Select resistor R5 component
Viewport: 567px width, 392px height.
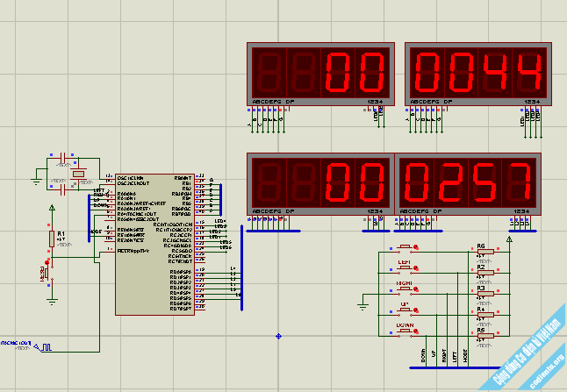click(485, 336)
